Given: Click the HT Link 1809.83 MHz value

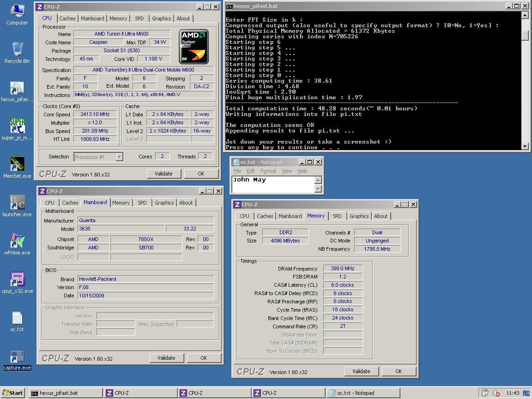Looking at the screenshot, I should pos(95,139).
